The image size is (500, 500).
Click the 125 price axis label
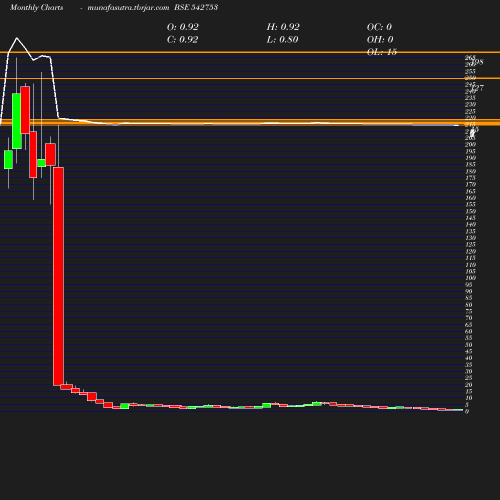point(470,244)
